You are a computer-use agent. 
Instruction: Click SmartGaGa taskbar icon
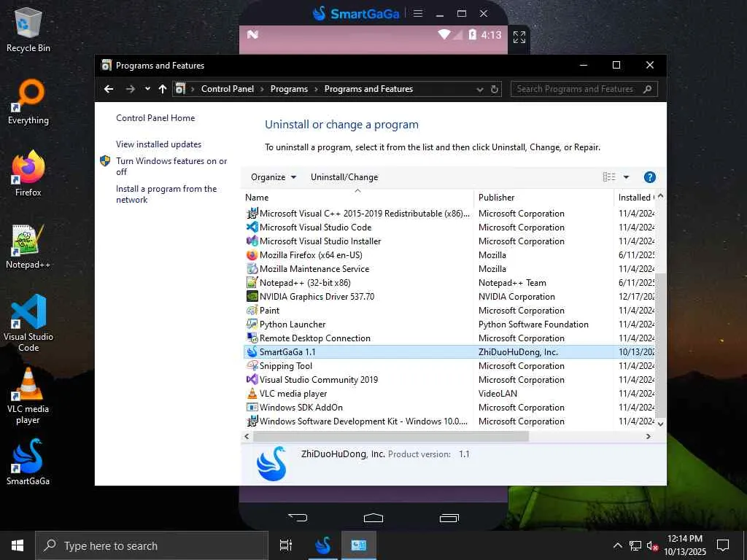[322, 545]
